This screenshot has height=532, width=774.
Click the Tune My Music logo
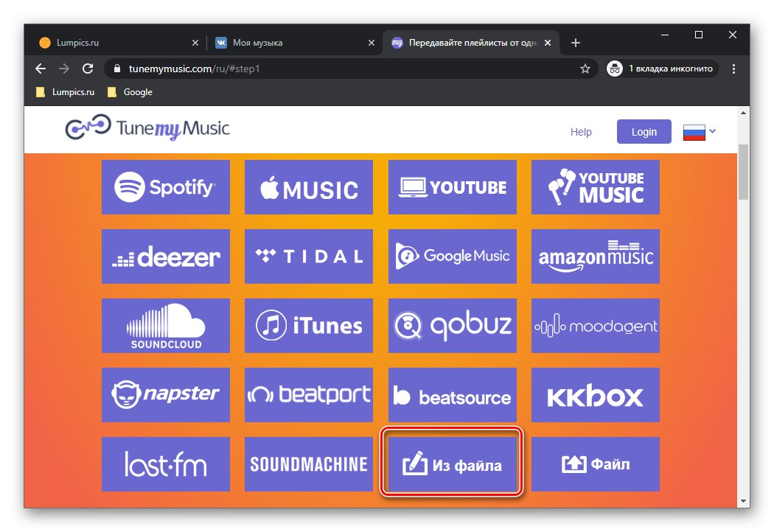(147, 129)
